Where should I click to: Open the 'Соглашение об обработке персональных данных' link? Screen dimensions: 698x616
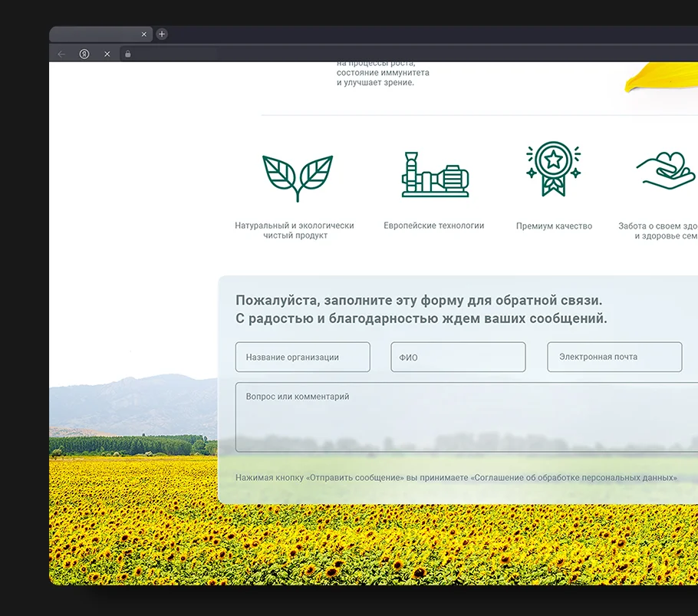click(574, 478)
